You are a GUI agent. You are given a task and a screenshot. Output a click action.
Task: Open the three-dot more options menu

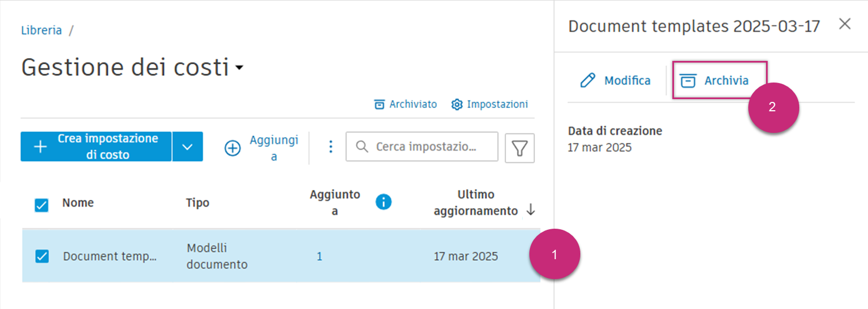tap(331, 147)
